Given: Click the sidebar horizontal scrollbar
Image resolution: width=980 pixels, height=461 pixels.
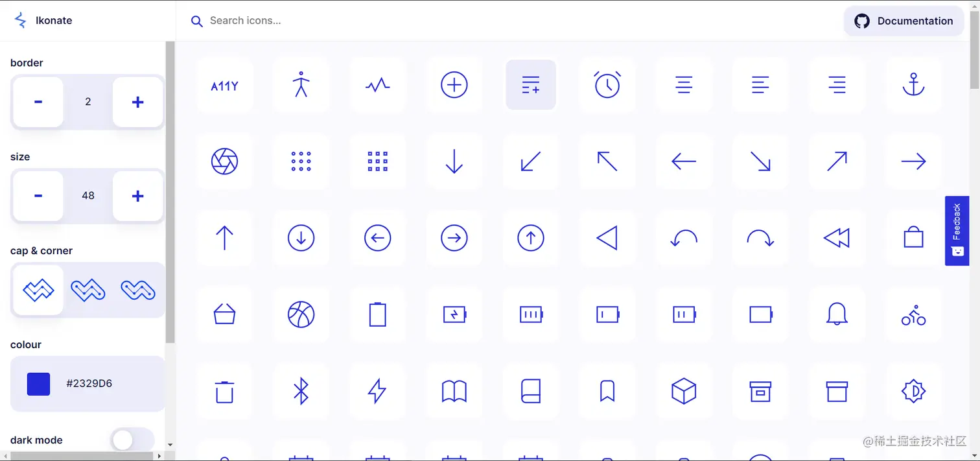Looking at the screenshot, I should pyautogui.click(x=80, y=456).
